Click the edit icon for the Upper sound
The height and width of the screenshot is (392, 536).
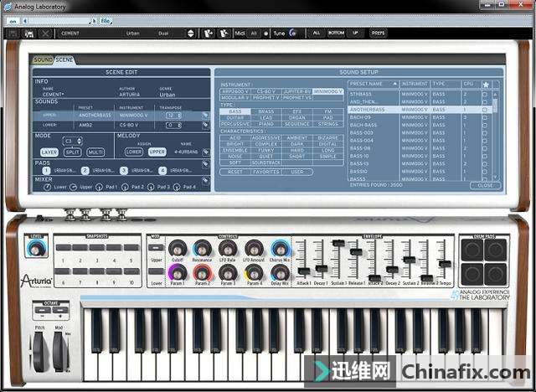coord(205,116)
